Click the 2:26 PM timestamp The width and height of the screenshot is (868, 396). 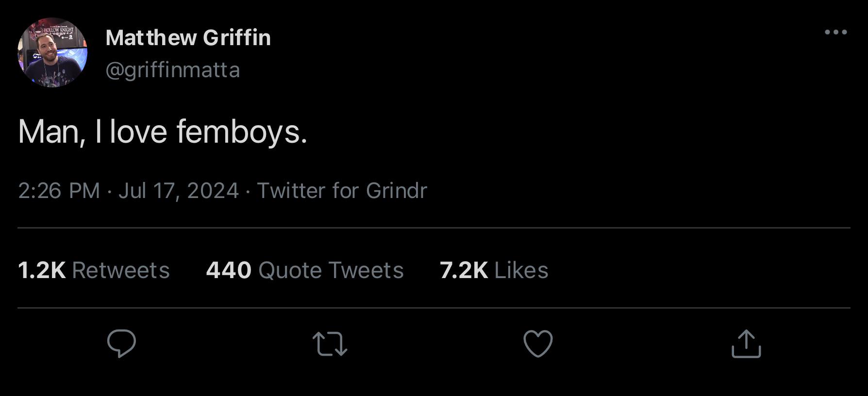pos(59,191)
